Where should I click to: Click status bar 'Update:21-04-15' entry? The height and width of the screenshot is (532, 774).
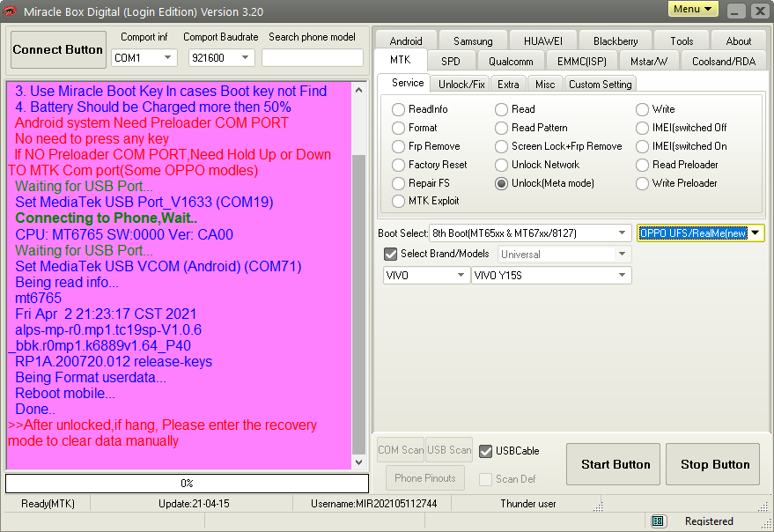click(194, 504)
